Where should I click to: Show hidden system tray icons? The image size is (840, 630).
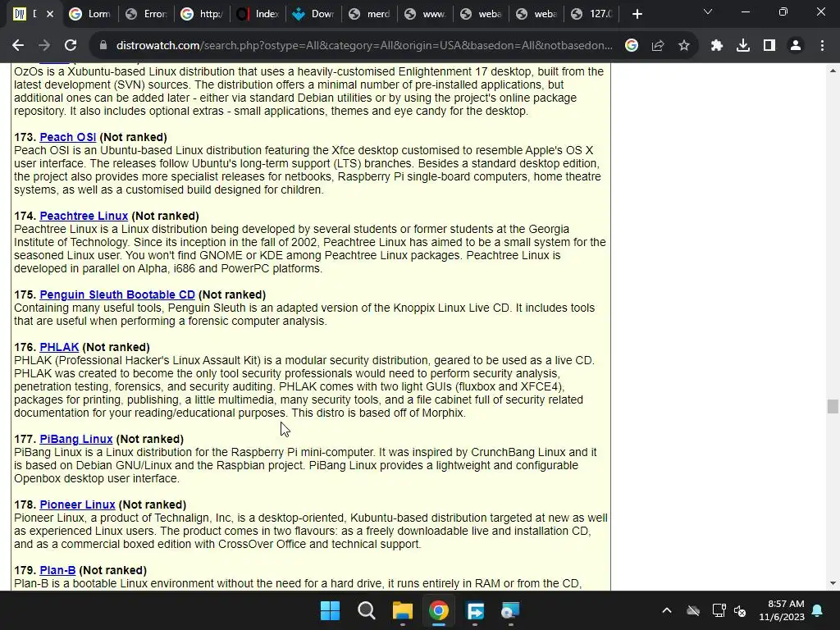coord(667,610)
